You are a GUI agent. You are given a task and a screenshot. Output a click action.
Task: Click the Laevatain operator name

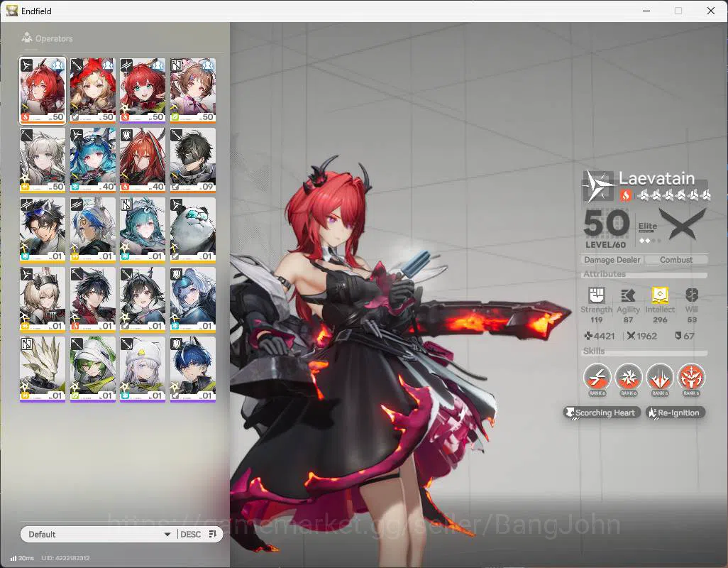656,178
